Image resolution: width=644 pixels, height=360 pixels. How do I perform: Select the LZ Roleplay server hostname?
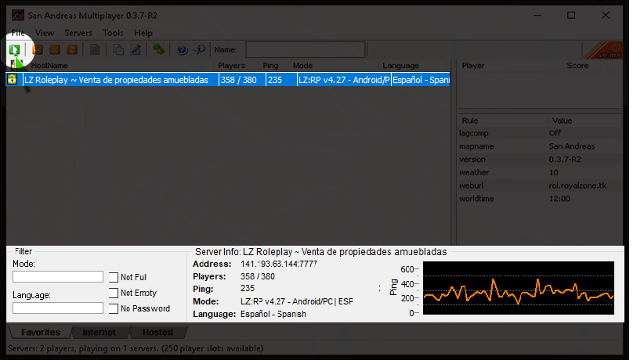click(117, 80)
